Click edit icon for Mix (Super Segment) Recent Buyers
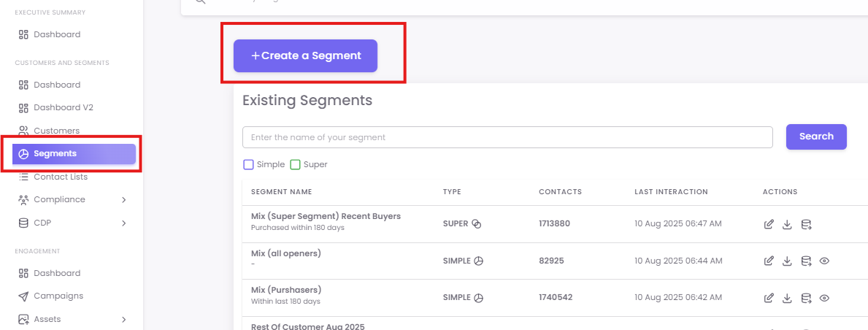The height and width of the screenshot is (330, 868). [769, 224]
